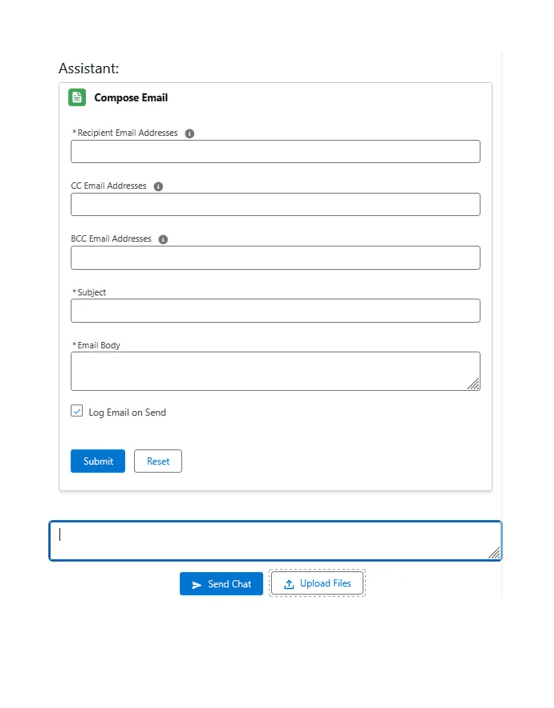Click the Subject field label
Viewport: 554px width, 708px height.
pos(92,292)
